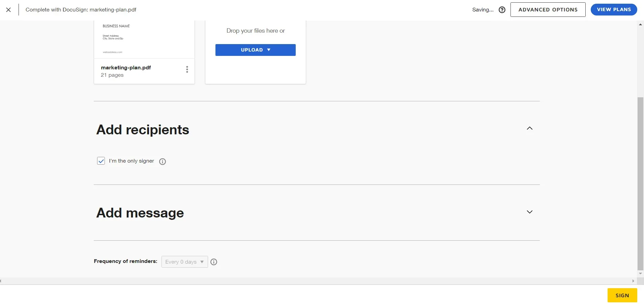Click the scroll up arrow

(x=641, y=25)
